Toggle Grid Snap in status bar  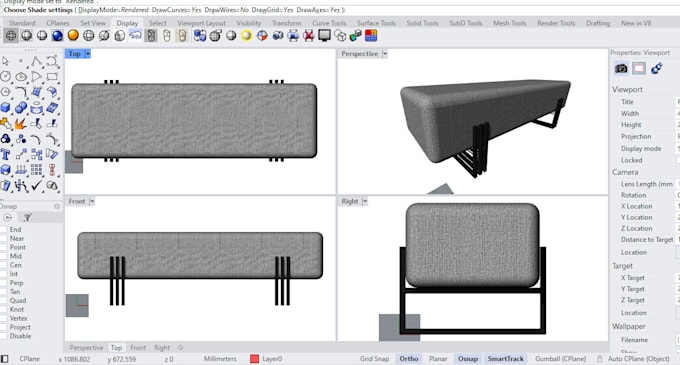click(374, 359)
